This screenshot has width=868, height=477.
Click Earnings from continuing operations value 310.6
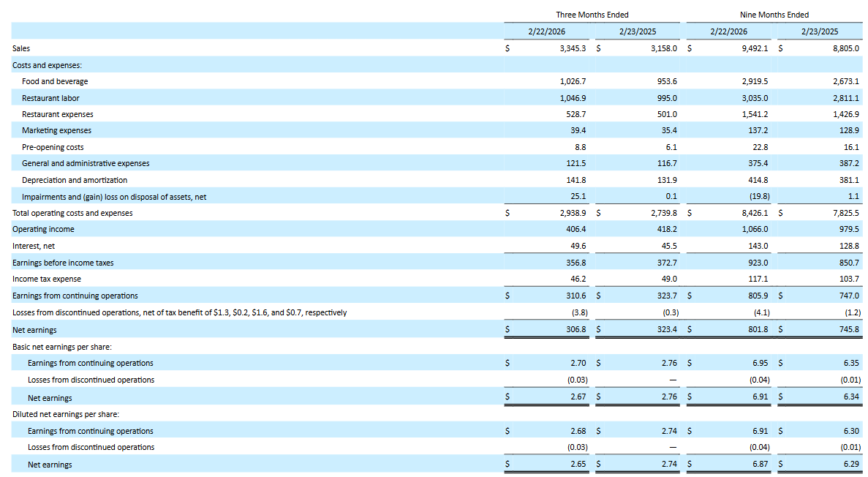click(575, 296)
